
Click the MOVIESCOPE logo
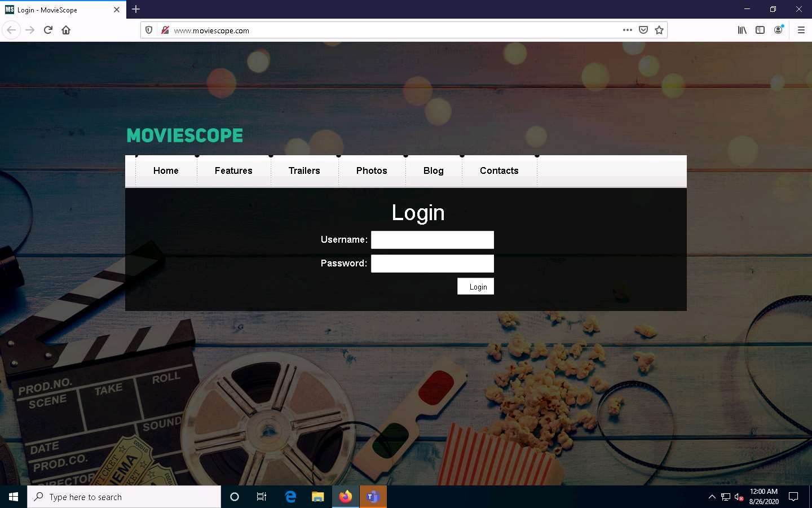coord(185,135)
